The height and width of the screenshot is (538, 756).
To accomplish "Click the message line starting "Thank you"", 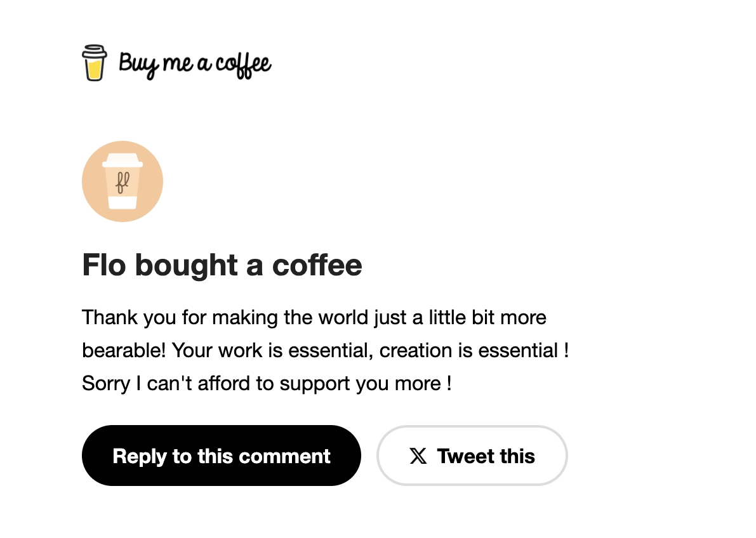I will pos(314,317).
